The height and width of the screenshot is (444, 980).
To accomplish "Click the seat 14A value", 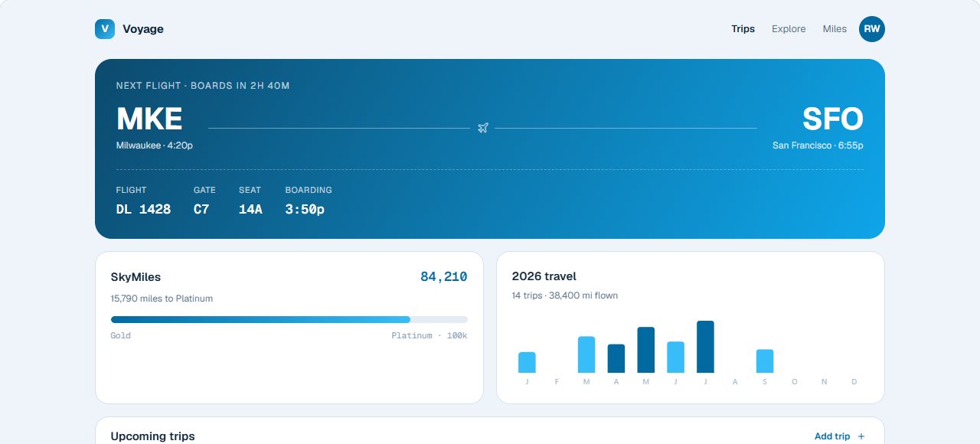I will click(x=250, y=209).
